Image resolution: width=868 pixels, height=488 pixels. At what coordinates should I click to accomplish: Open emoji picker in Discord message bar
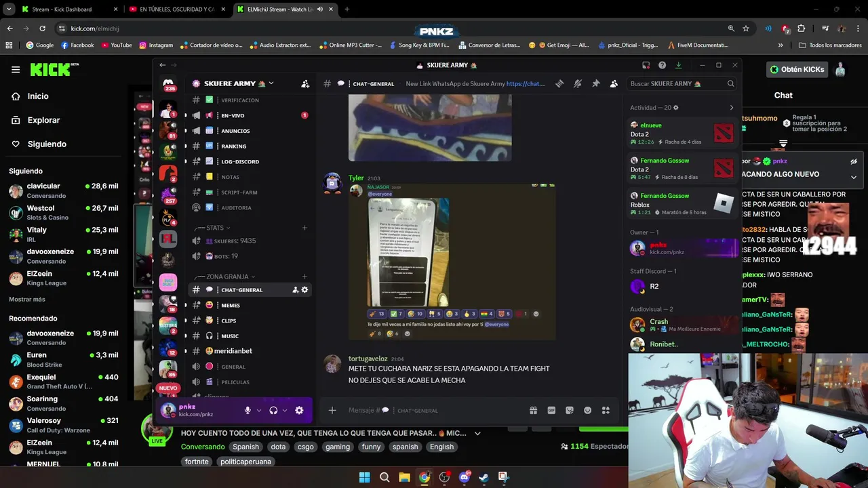(x=587, y=410)
